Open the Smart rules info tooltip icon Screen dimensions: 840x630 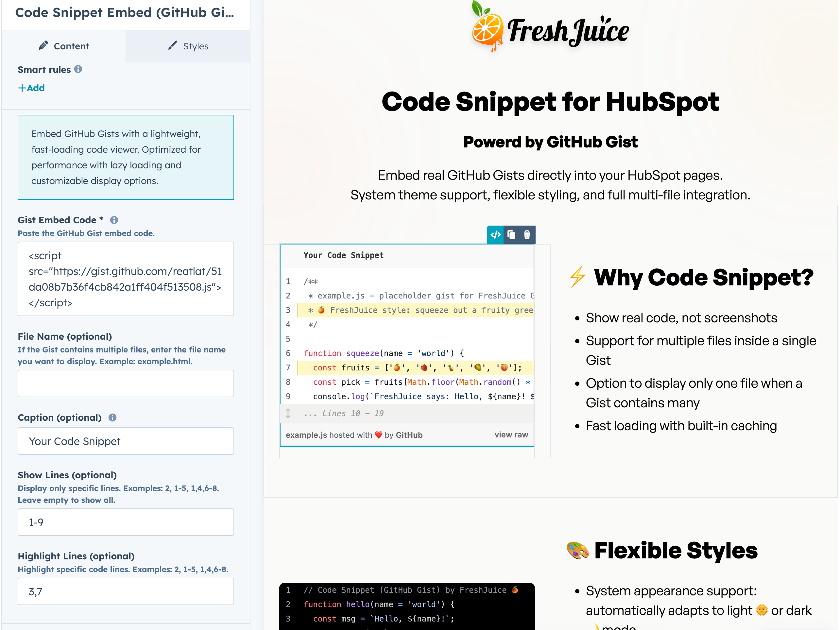(78, 69)
